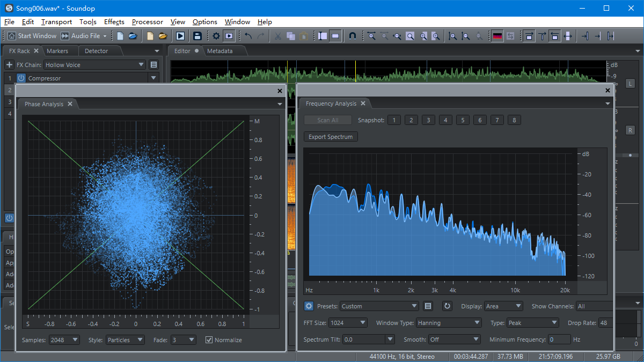This screenshot has height=362, width=644.
Task: Toggle the Frequency Analysis advanced settings gear
Action: pos(309,306)
